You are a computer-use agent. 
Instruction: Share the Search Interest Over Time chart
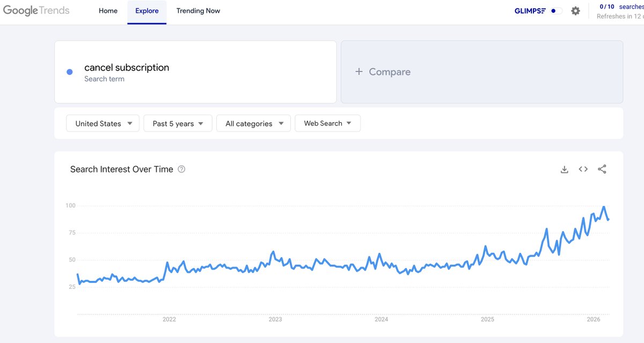[602, 169]
